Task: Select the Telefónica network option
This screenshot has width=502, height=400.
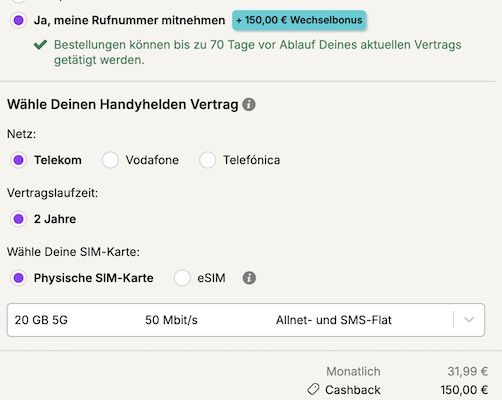Action: pyautogui.click(x=207, y=160)
